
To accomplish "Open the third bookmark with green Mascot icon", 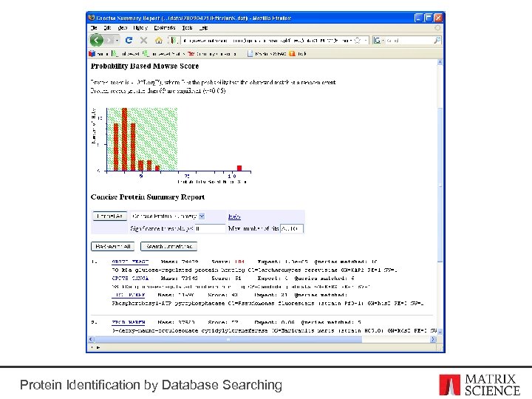I will coord(165,54).
